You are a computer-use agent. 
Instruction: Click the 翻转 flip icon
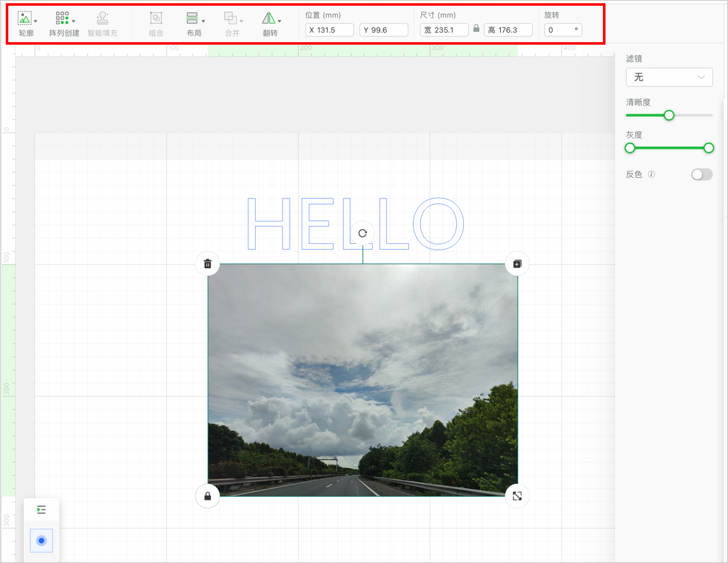pos(270,24)
